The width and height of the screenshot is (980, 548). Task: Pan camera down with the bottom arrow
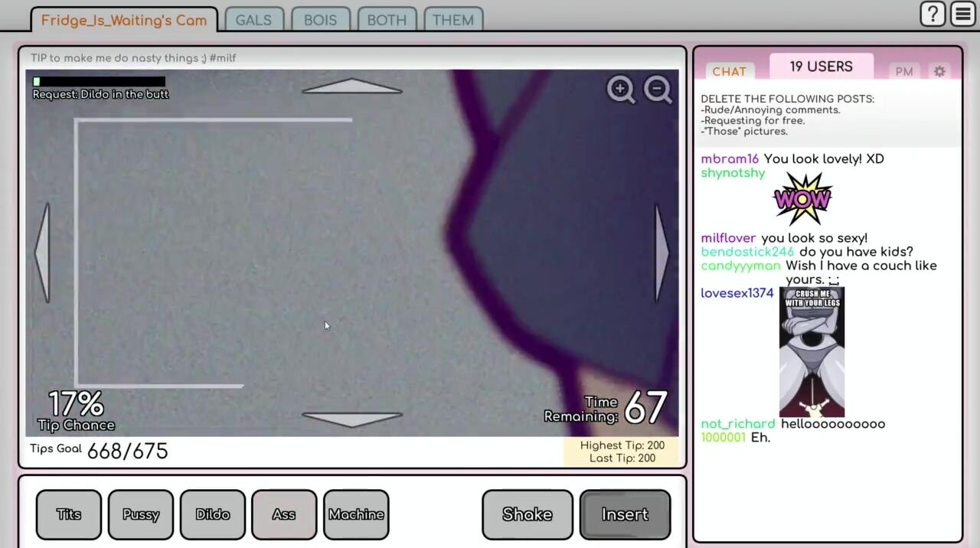[351, 419]
